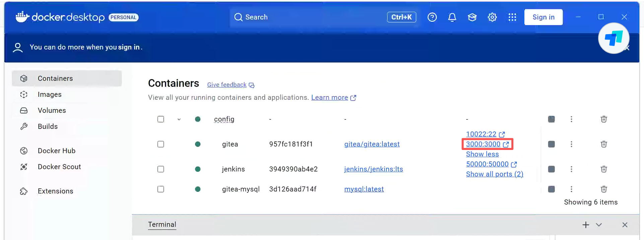Open the Docker Hub sidebar item
The width and height of the screenshot is (644, 240).
tap(67, 151)
